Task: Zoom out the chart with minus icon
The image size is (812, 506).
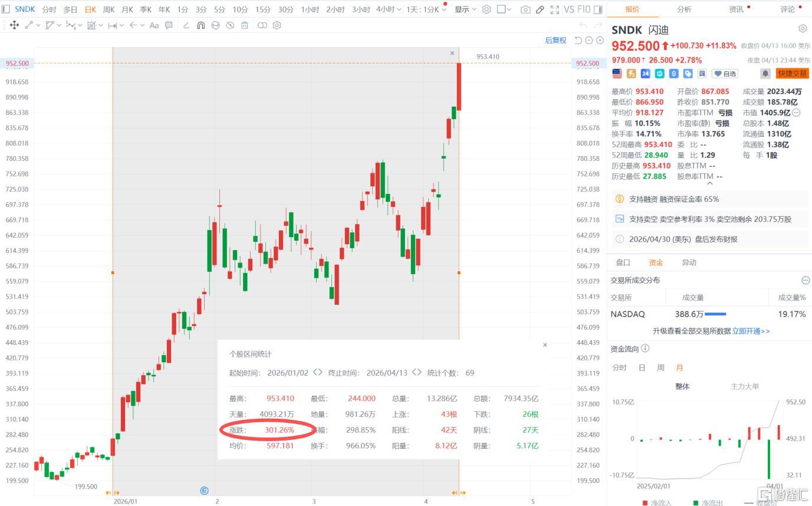Action: click(589, 40)
